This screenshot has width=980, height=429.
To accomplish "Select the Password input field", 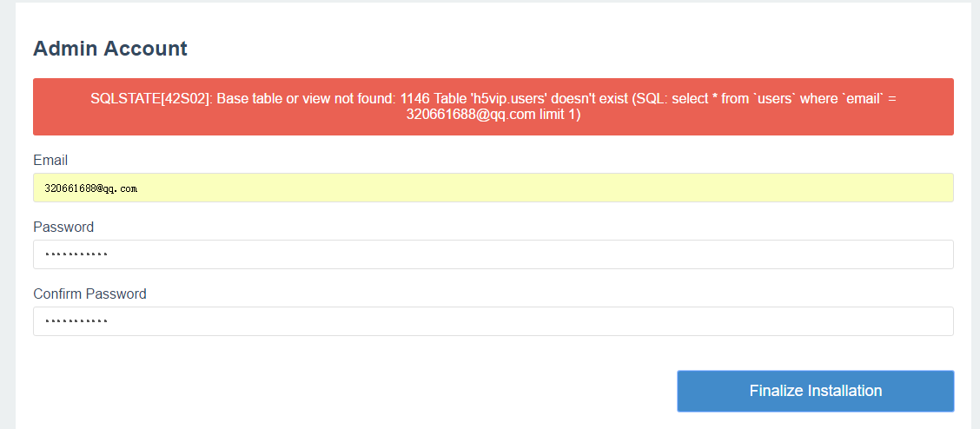I will [493, 254].
